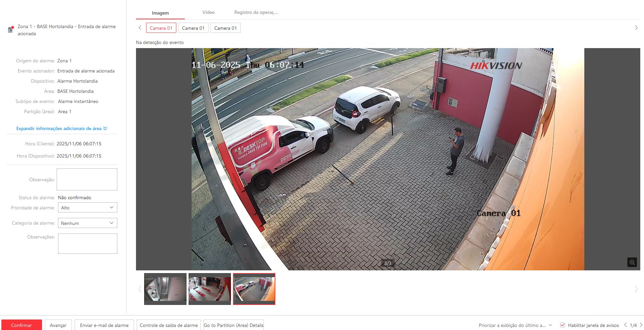
Task: Open the Prioridade de alarme dropdown
Action: click(x=87, y=208)
